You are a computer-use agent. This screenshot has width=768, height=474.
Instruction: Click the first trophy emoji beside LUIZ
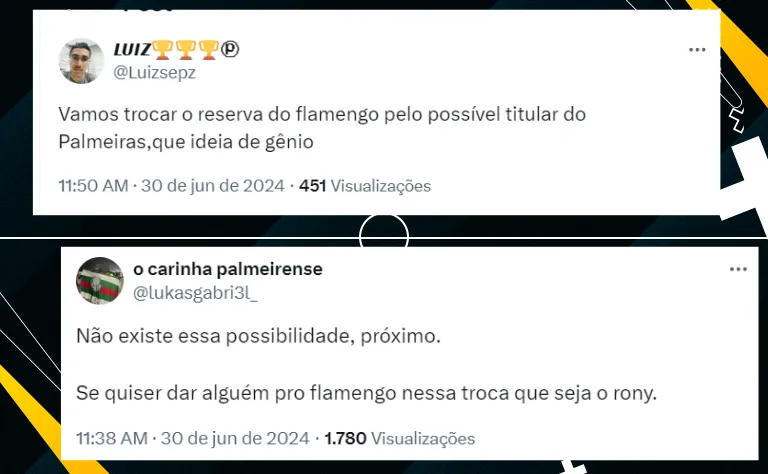[x=162, y=50]
